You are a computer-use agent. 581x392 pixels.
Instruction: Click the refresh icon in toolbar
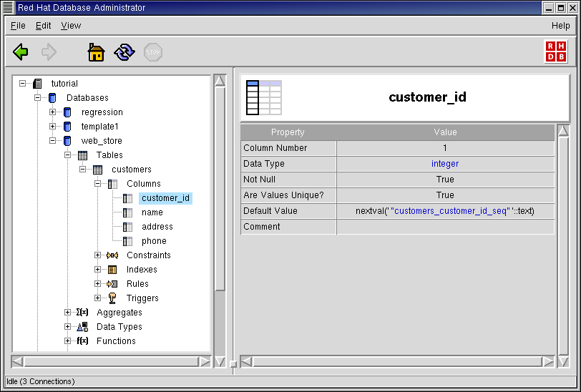pyautogui.click(x=125, y=52)
